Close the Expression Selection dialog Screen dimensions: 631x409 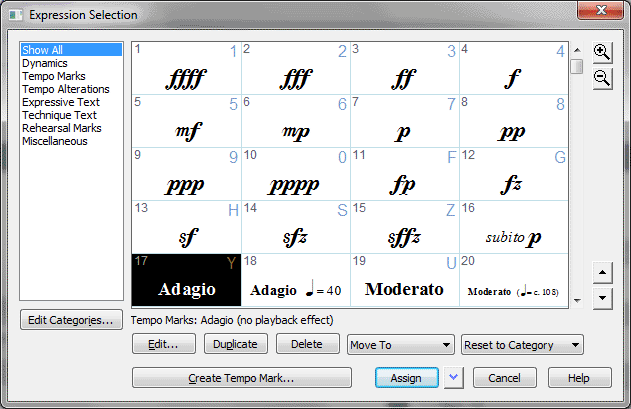(x=601, y=10)
